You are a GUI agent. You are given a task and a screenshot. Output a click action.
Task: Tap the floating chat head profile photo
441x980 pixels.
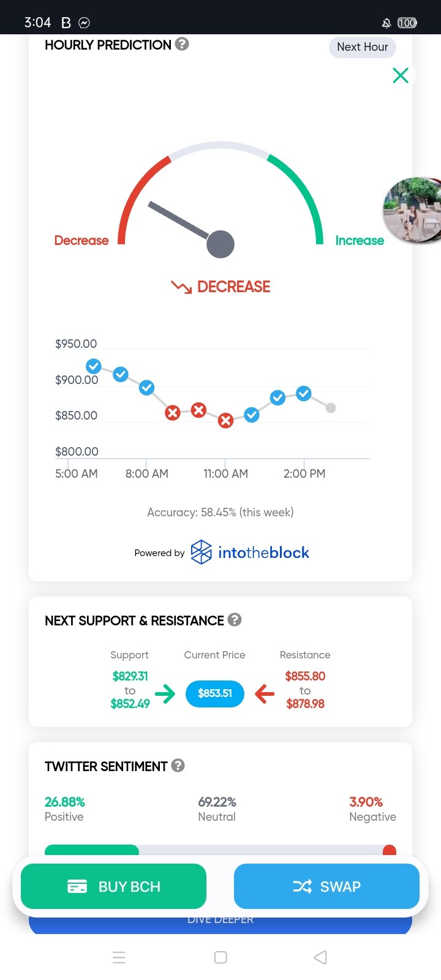pos(413,210)
